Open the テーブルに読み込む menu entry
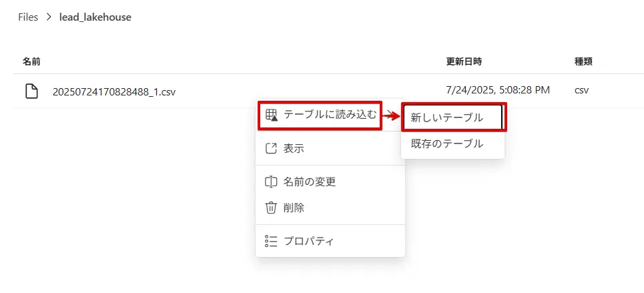 click(x=330, y=115)
